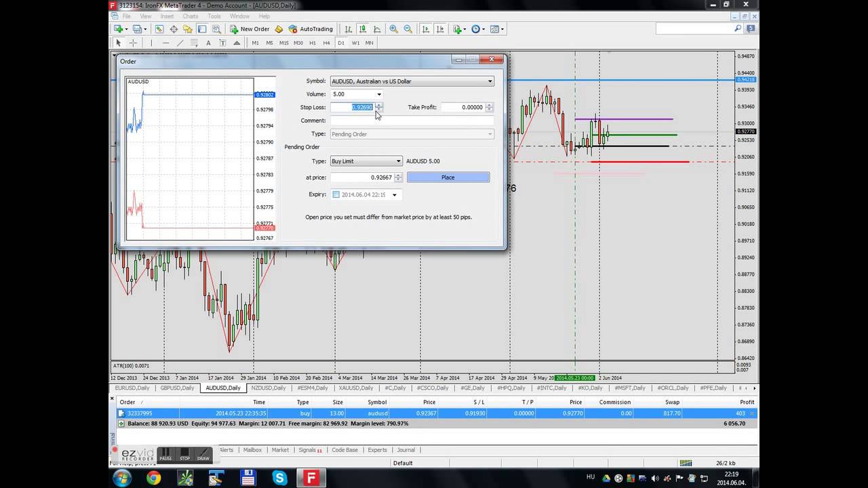Click the Stop Loss stepper arrows
This screenshot has width=868, height=488.
click(x=379, y=107)
